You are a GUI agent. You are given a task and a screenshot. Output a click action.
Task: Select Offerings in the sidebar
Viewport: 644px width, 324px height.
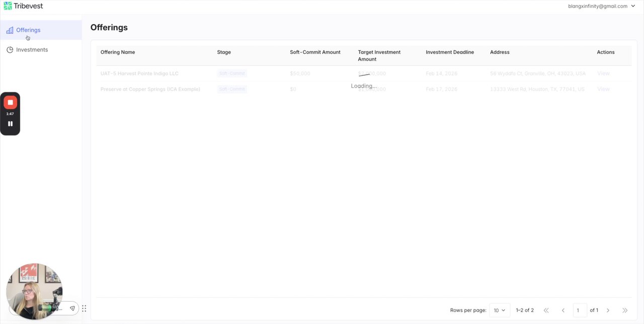pos(28,30)
